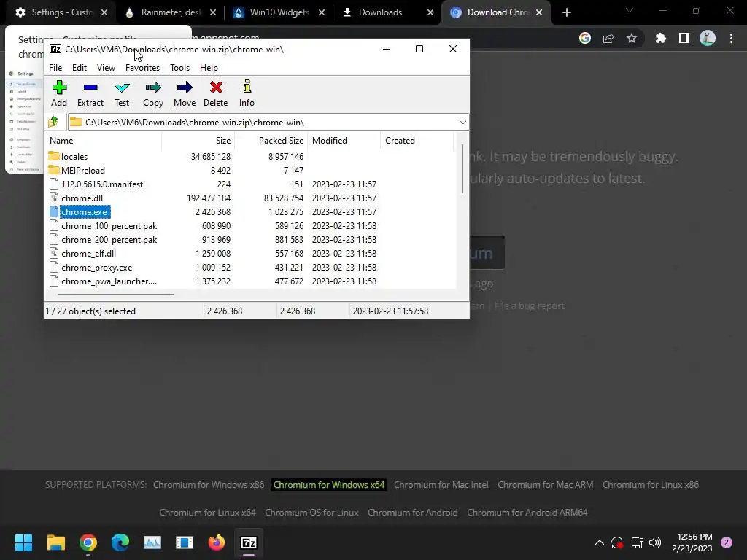Open the Extensions puzzle icon

tap(660, 38)
